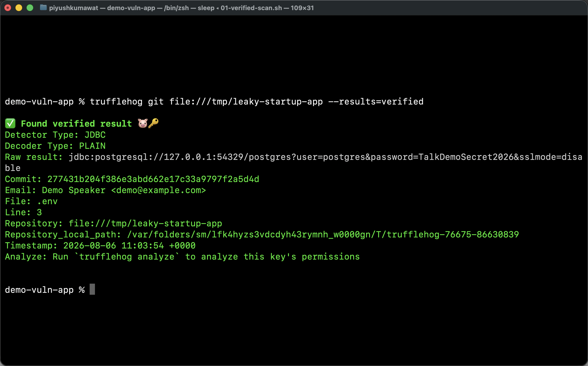Click the email <demo@example.com>

click(x=159, y=190)
